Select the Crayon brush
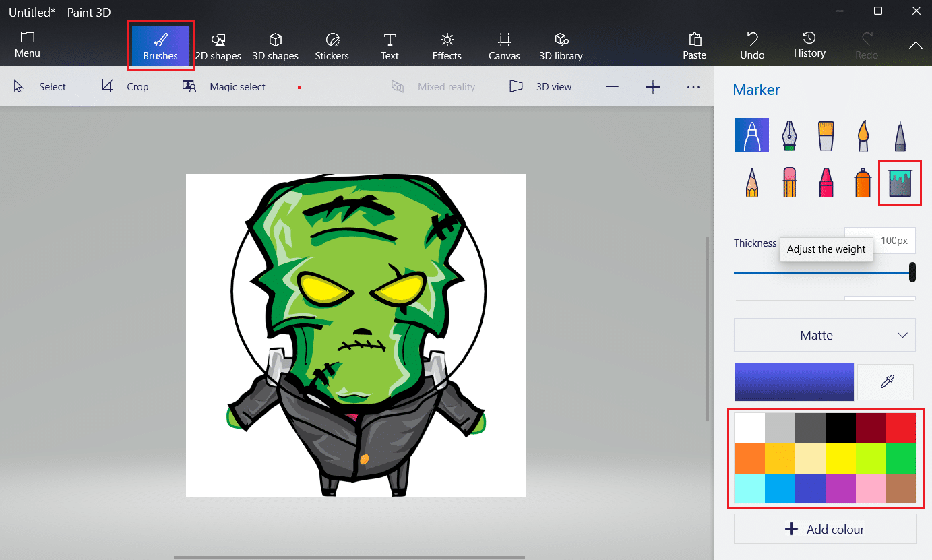 [x=826, y=183]
